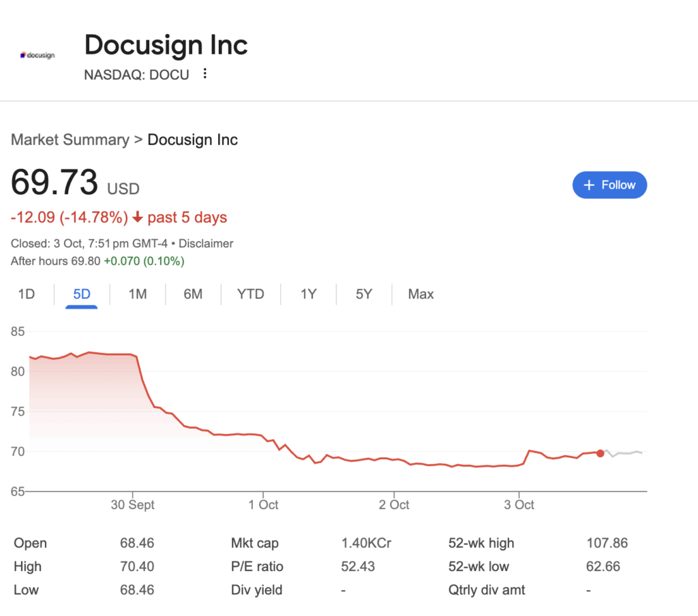
Task: Select the 5D time range tab
Action: pyautogui.click(x=82, y=294)
